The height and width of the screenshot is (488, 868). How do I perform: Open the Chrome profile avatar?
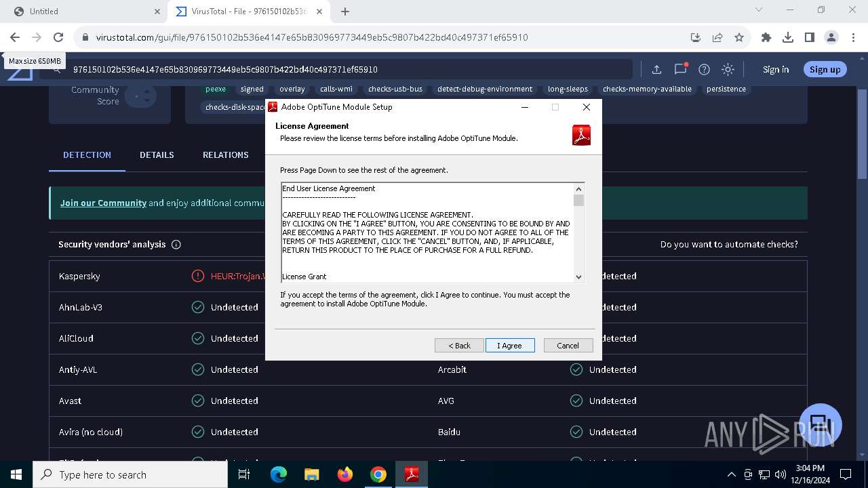831,37
